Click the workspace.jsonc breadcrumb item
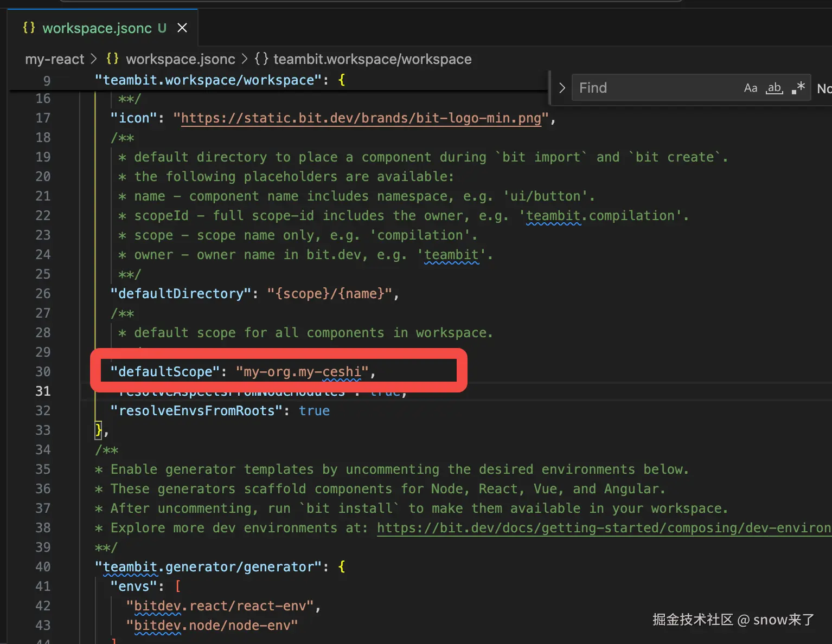 (x=181, y=59)
